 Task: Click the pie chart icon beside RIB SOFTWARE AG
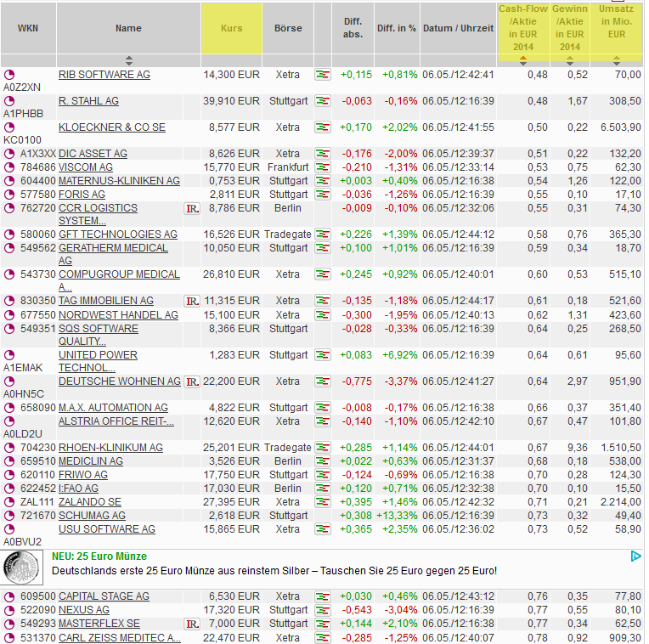[x=9, y=75]
